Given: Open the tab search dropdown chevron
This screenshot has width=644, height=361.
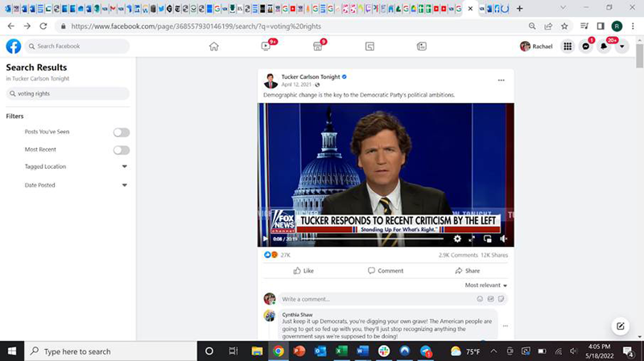Looking at the screenshot, I should tap(563, 7).
